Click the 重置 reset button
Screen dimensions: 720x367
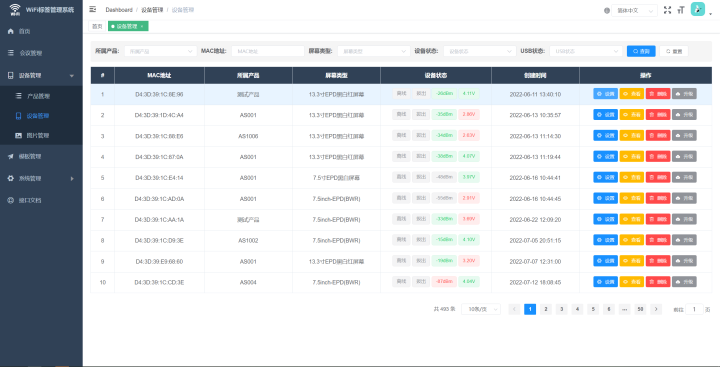[x=674, y=51]
